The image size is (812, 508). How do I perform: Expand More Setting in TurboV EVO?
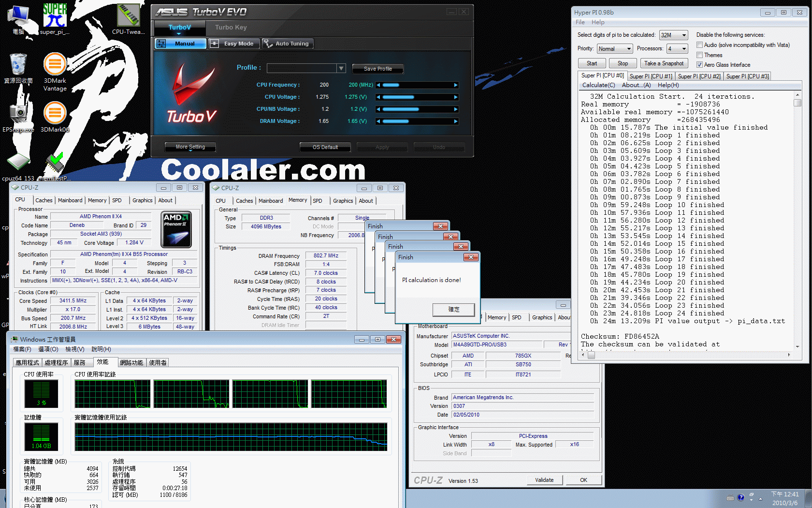point(190,147)
